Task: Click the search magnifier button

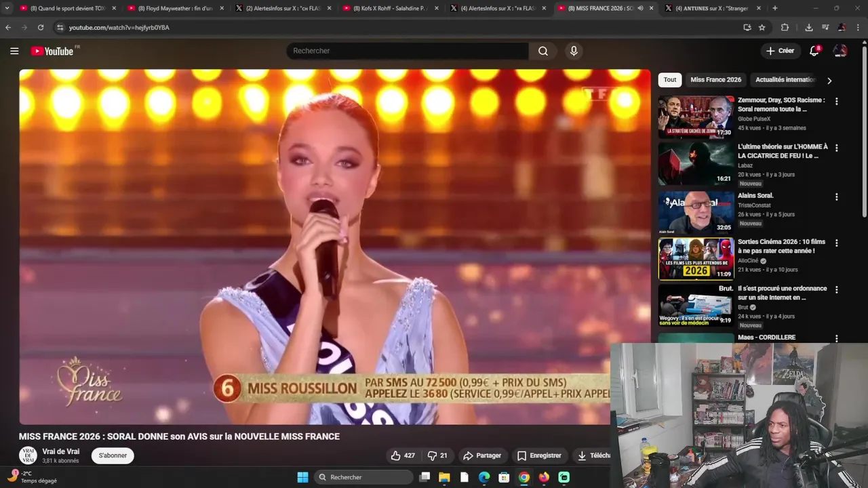Action: point(543,51)
